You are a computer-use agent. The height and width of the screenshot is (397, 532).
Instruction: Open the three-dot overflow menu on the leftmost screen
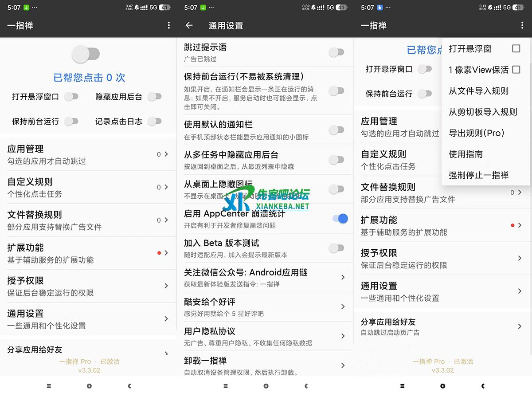click(x=169, y=26)
